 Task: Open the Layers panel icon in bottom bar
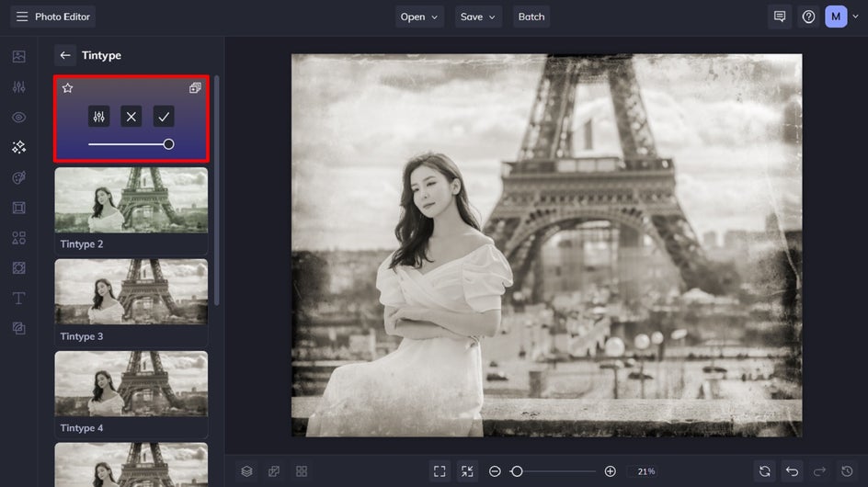click(247, 471)
